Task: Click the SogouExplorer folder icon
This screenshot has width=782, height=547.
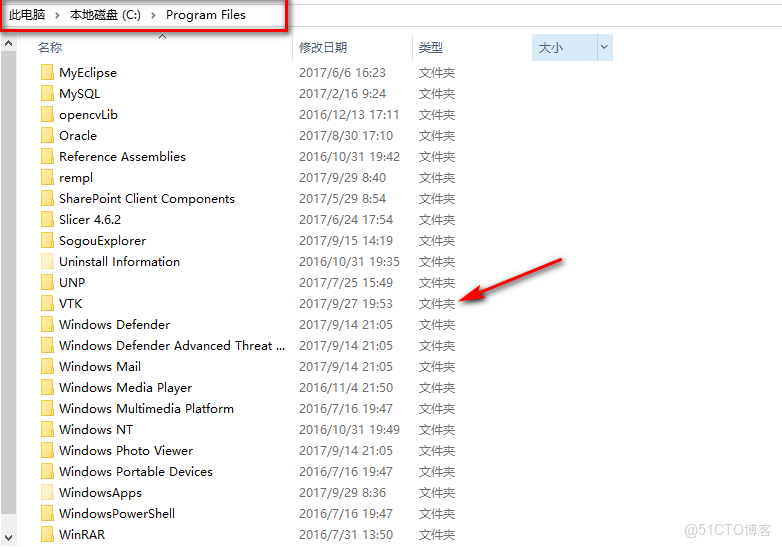Action: tap(47, 240)
